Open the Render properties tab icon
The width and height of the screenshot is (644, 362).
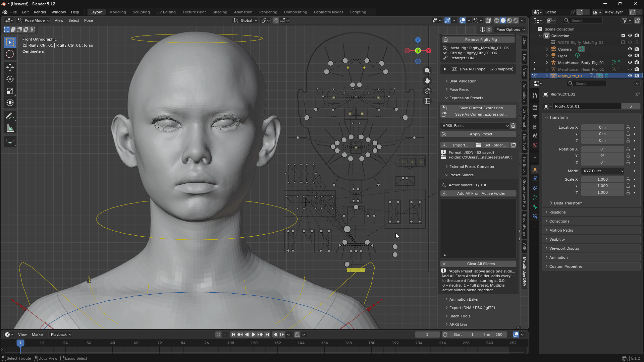[535, 108]
